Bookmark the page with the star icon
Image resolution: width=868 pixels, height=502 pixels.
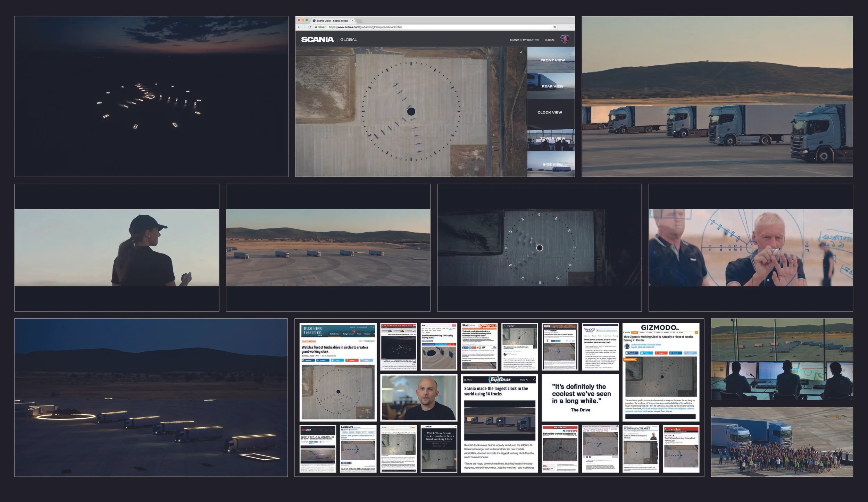pyautogui.click(x=554, y=27)
